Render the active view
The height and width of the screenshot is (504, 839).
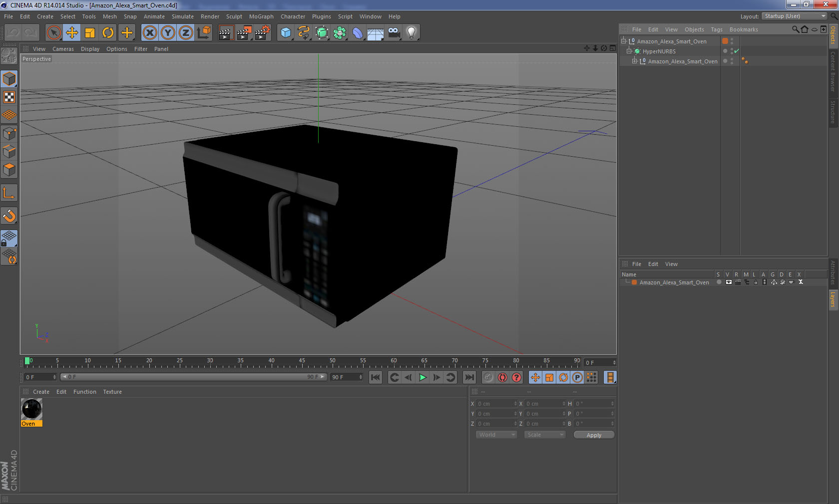tap(226, 33)
